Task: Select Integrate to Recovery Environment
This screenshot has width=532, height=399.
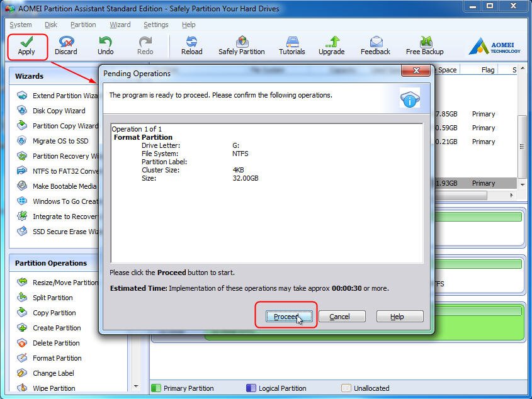Action: pyautogui.click(x=57, y=216)
